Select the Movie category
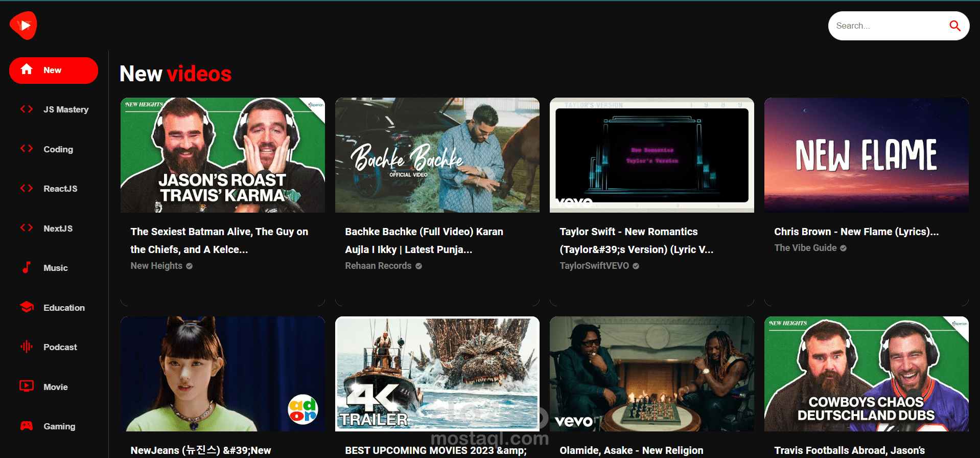Screen dimensions: 980x458 coord(54,387)
